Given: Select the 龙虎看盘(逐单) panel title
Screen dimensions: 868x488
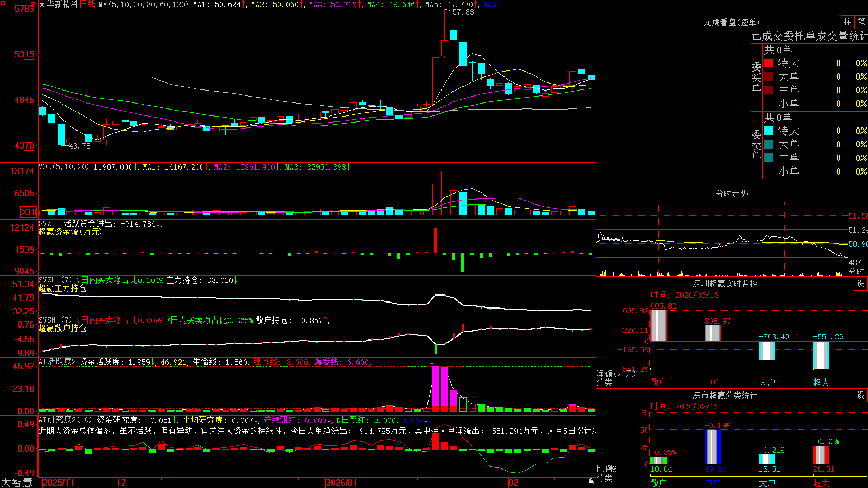Looking at the screenshot, I should click(x=731, y=22).
